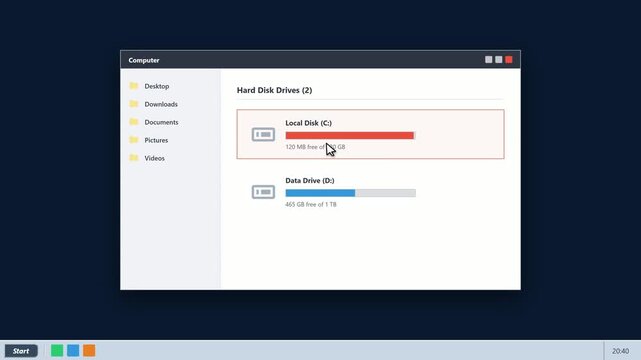This screenshot has width=641, height=360.
Task: Click the Pictures folder icon
Action: tap(134, 140)
